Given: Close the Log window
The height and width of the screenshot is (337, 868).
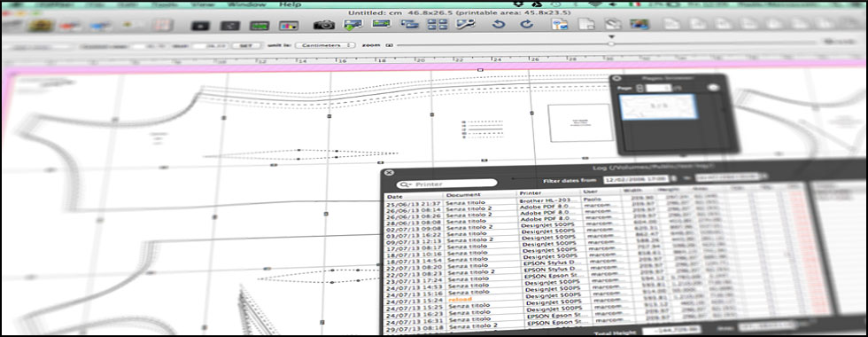Looking at the screenshot, I should point(389,173).
